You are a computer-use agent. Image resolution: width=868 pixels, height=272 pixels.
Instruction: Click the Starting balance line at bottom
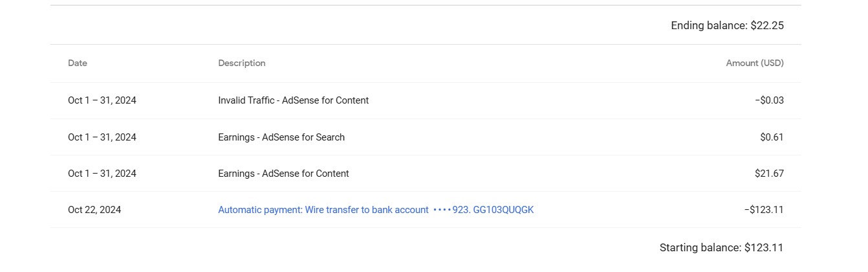(x=721, y=247)
